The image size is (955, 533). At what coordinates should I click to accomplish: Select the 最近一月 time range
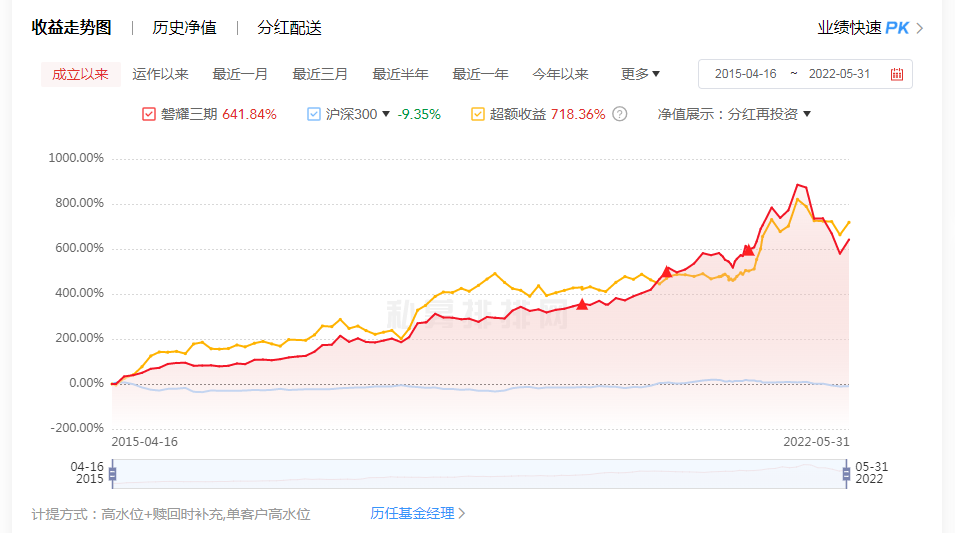coord(240,74)
